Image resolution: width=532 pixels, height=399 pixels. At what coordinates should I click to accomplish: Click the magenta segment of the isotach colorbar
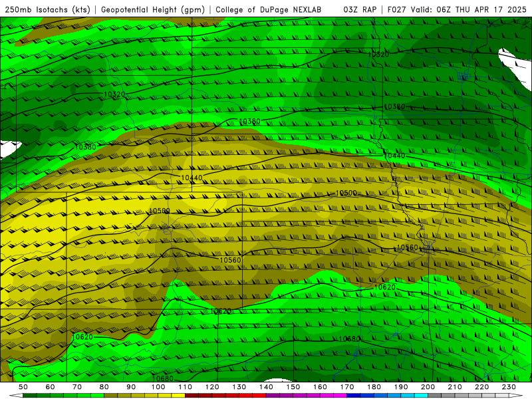pyautogui.click(x=340, y=396)
